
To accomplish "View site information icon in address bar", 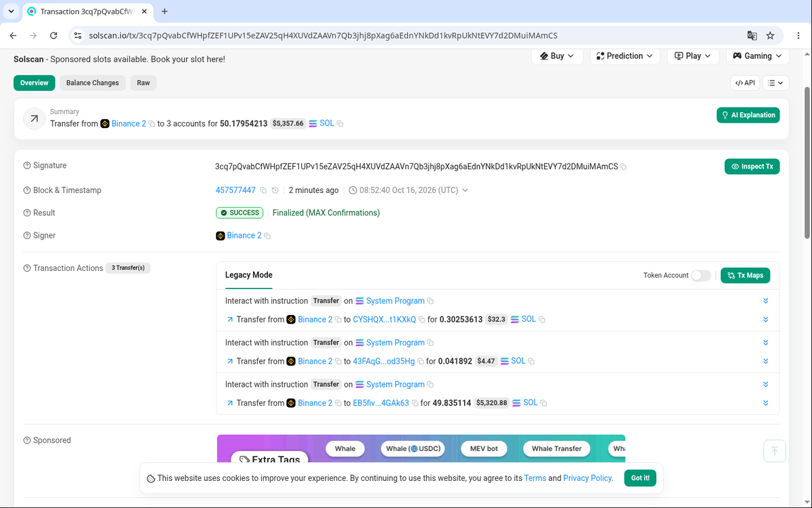I will tap(77, 35).
